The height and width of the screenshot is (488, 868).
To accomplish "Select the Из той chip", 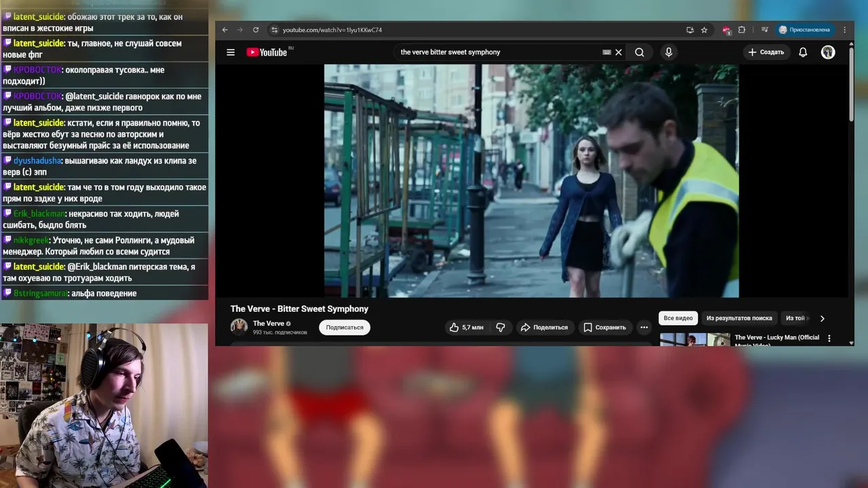I will coord(795,318).
